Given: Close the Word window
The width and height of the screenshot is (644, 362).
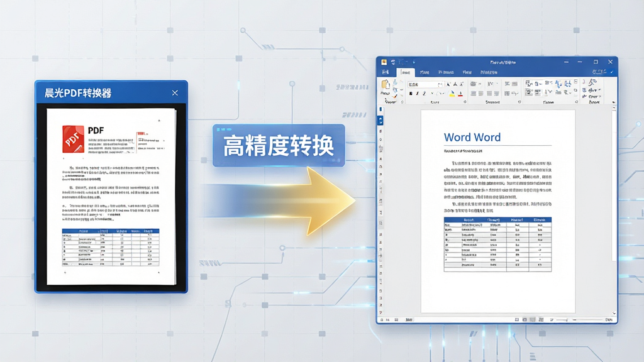Looking at the screenshot, I should [x=610, y=62].
